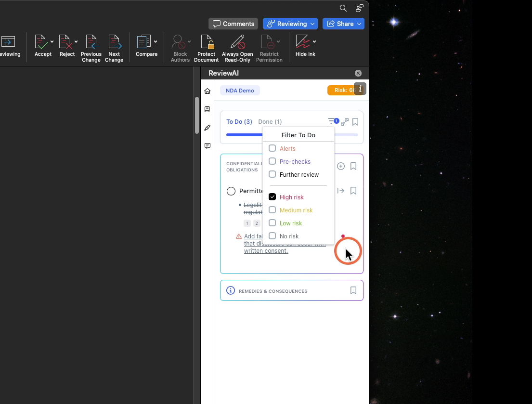The height and width of the screenshot is (404, 532).
Task: Open ReviewAI pen drafting icon
Action: coord(208,128)
